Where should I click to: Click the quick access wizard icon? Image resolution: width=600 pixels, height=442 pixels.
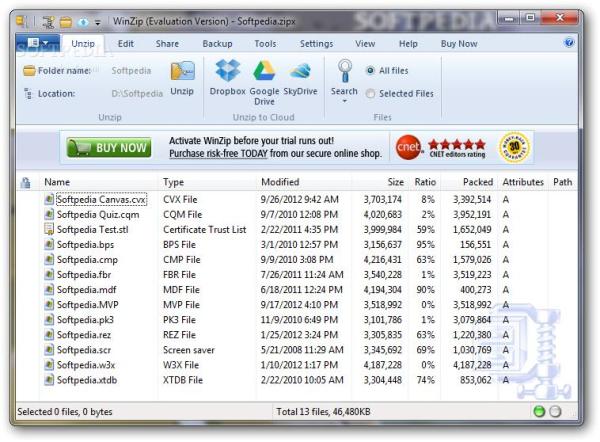click(x=48, y=22)
